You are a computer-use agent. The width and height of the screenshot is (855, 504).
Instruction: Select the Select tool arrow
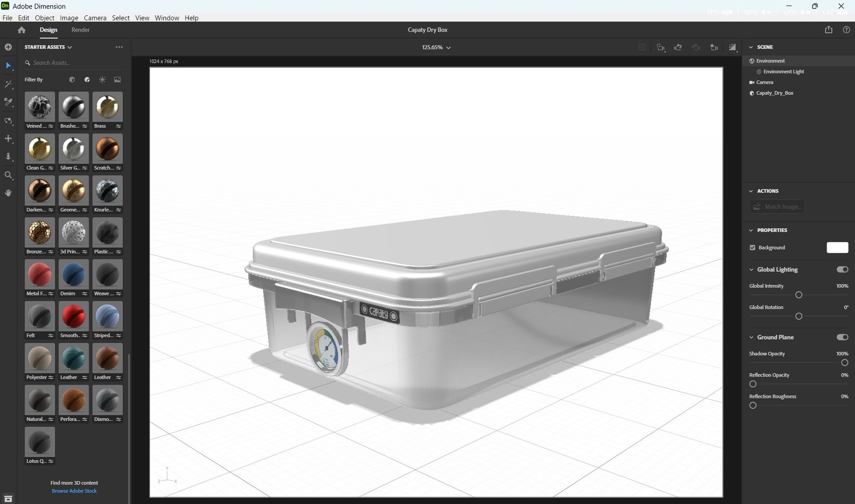tap(8, 66)
